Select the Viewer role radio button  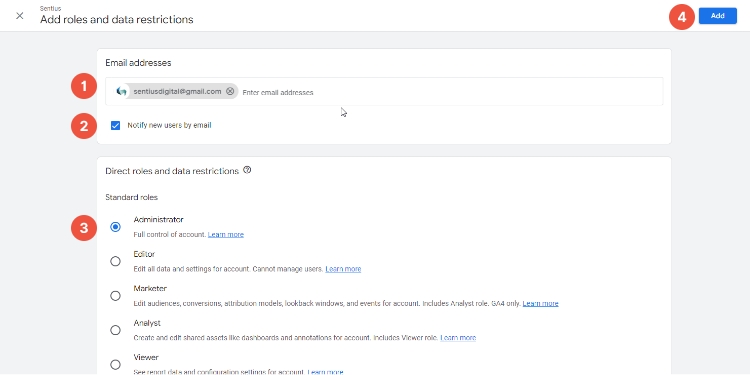pyautogui.click(x=115, y=364)
